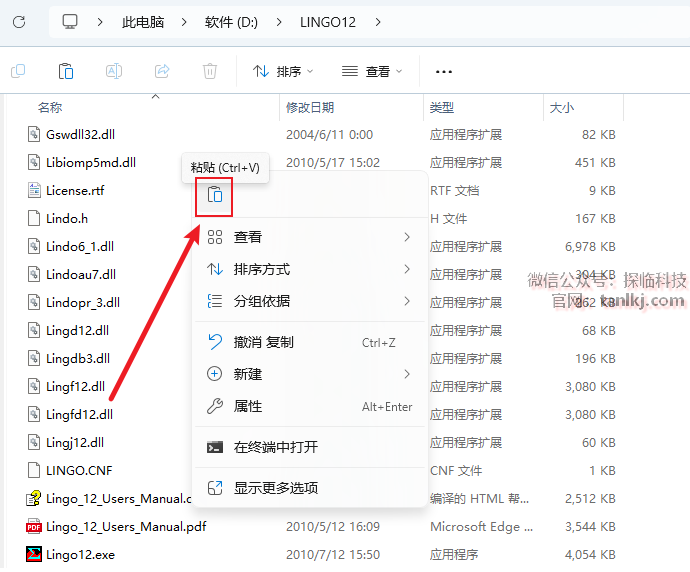Image resolution: width=690 pixels, height=572 pixels.
Task: Open the 新建 submenu in context menu
Action: (x=309, y=374)
